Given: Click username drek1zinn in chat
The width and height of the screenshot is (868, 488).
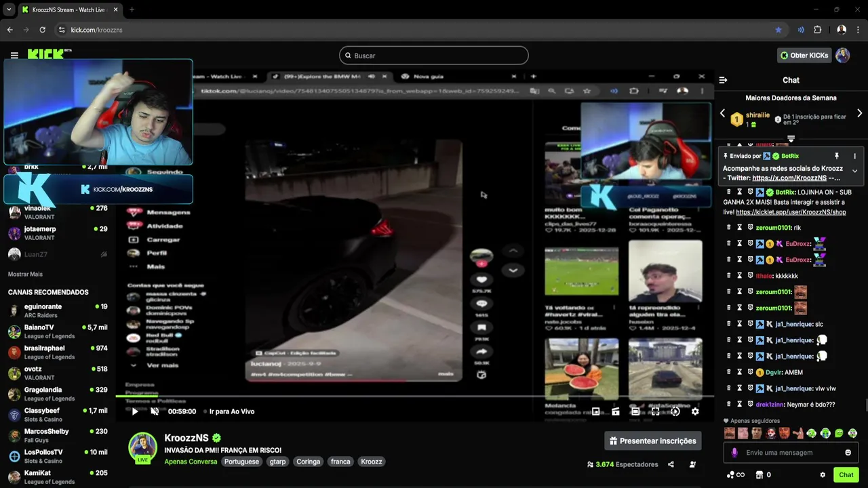Looking at the screenshot, I should pyautogui.click(x=770, y=405).
